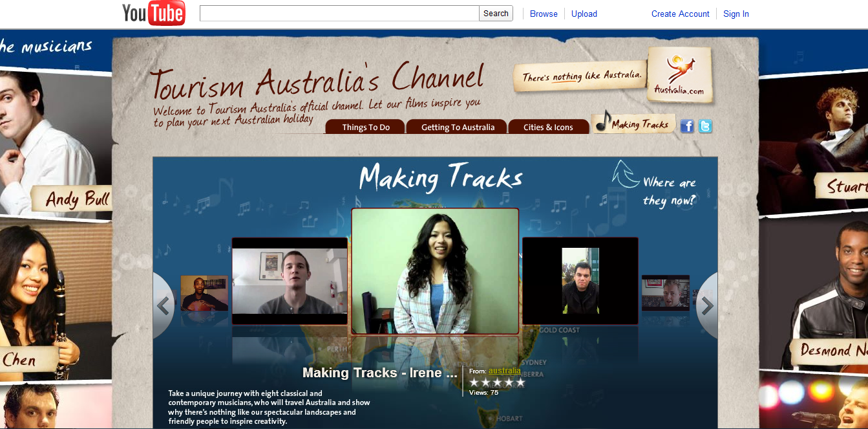Image resolution: width=868 pixels, height=429 pixels.
Task: Click the Andy Bull name label
Action: click(72, 199)
